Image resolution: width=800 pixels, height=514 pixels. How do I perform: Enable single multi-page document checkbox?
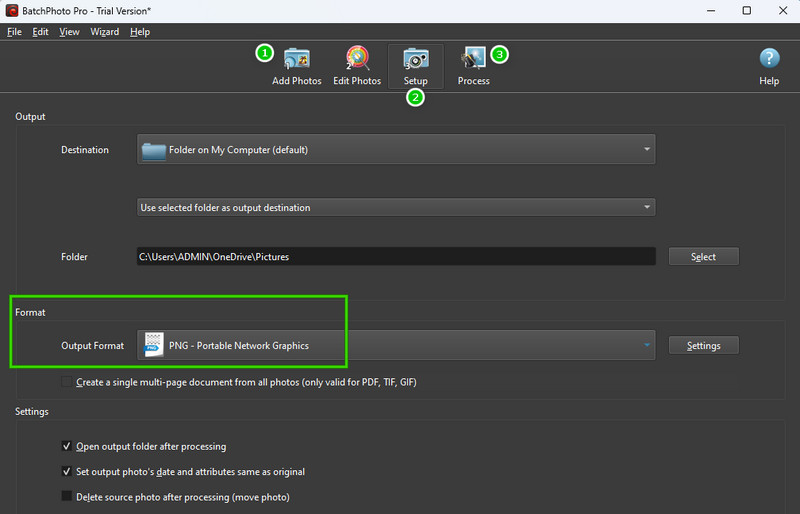[x=67, y=382]
